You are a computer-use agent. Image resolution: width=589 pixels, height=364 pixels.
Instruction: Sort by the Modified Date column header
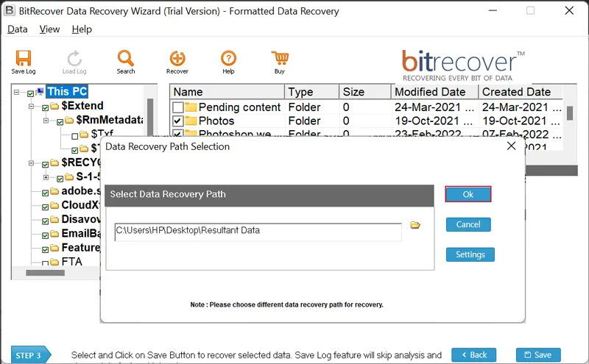tap(434, 92)
